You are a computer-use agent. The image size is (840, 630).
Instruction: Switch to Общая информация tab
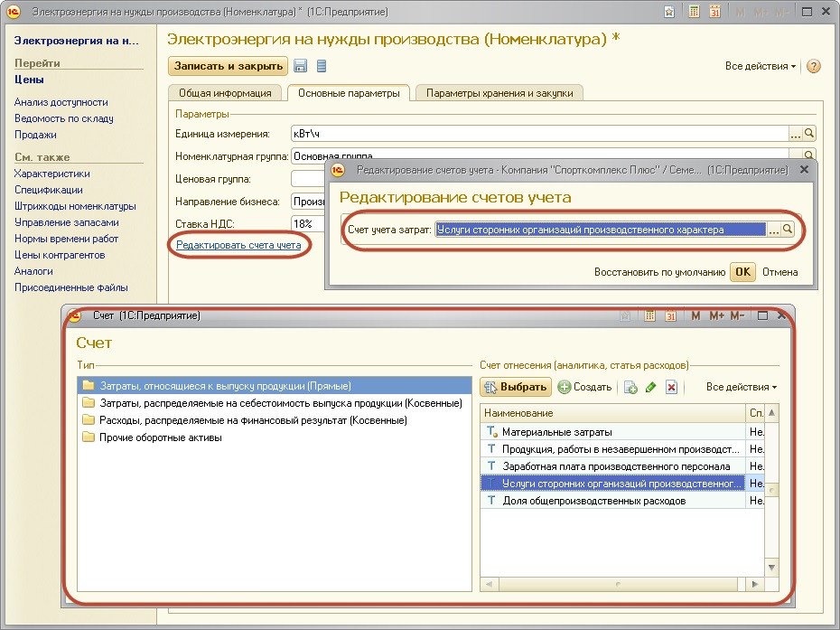[225, 93]
